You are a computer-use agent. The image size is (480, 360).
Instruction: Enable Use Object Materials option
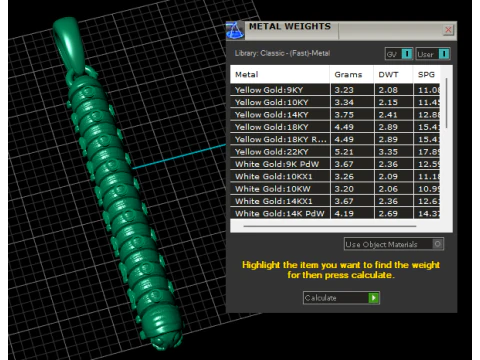click(394, 244)
